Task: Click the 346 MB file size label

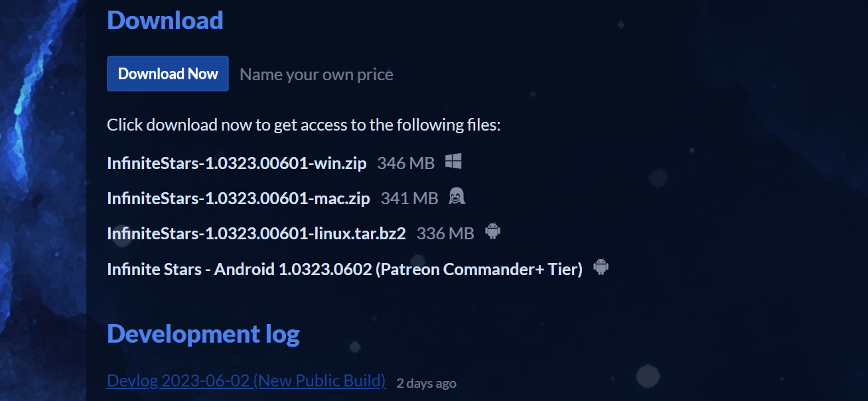Action: pyautogui.click(x=405, y=163)
